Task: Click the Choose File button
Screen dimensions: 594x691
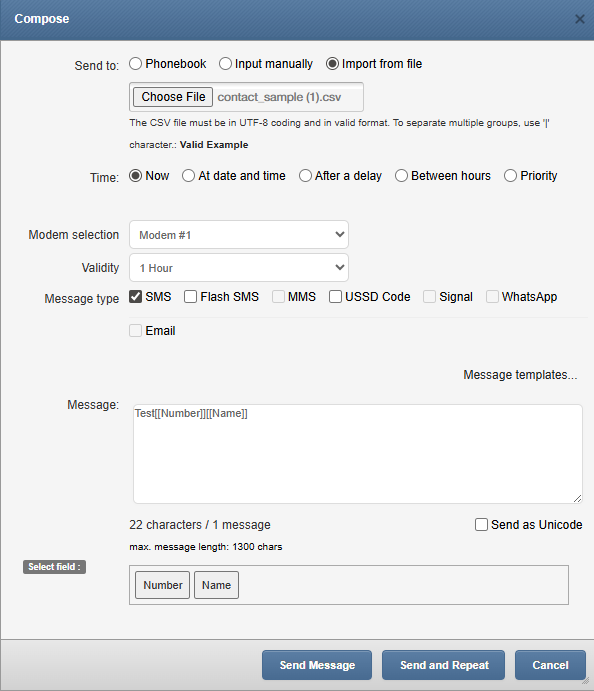Action: coord(173,97)
